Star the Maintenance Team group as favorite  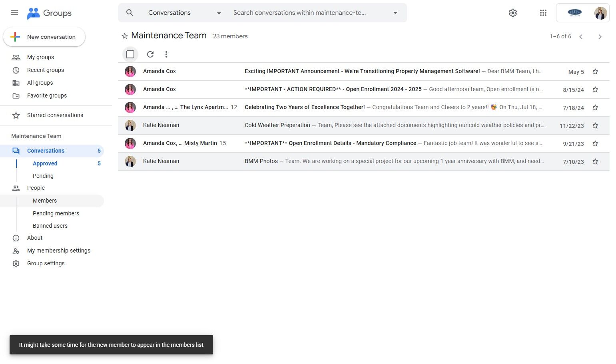point(125,36)
